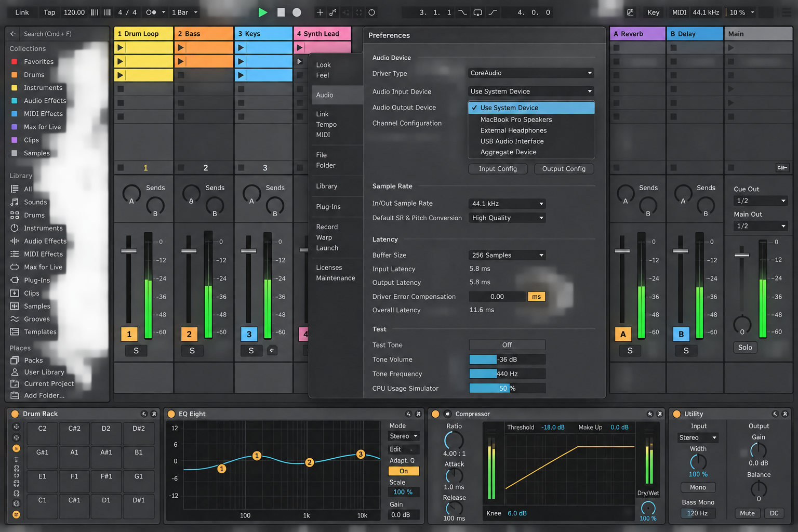
Task: Select the C#2 pad in Drum Rack
Action: click(74, 433)
